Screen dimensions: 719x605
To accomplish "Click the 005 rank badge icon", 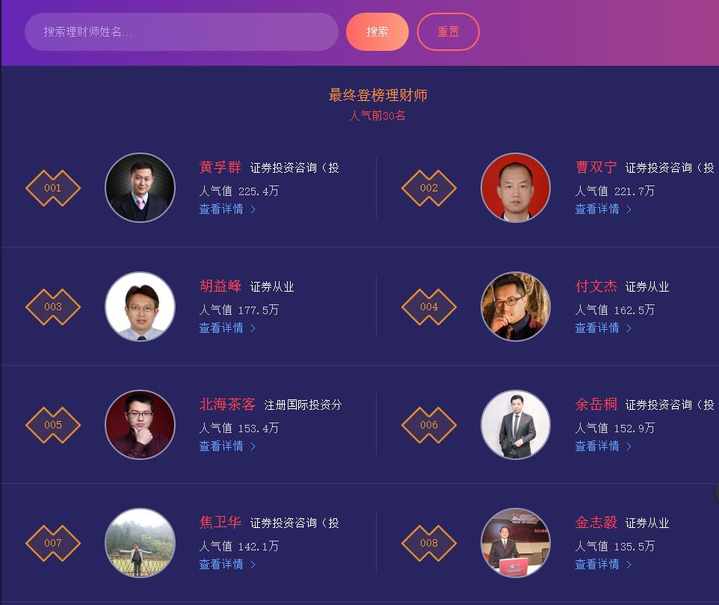I will point(53,425).
